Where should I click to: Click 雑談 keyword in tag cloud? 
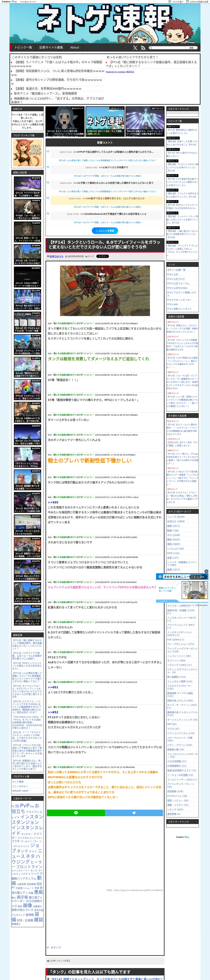click(38, 920)
